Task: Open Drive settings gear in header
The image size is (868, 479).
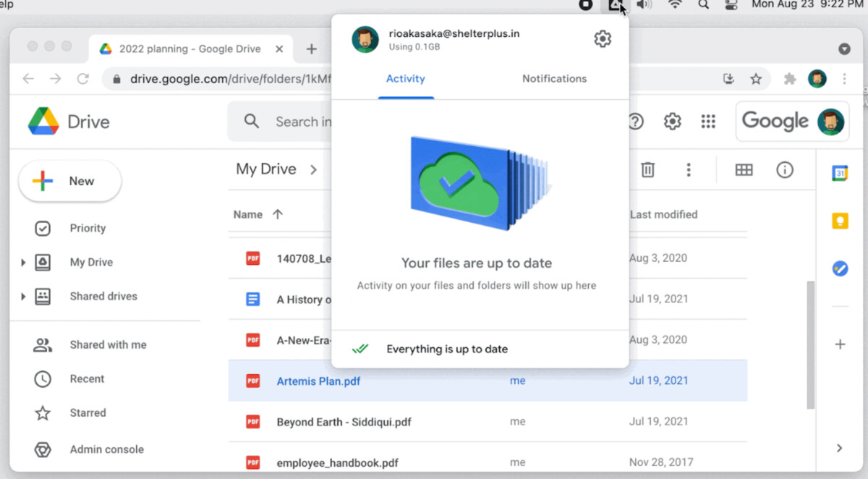Action: [x=673, y=122]
